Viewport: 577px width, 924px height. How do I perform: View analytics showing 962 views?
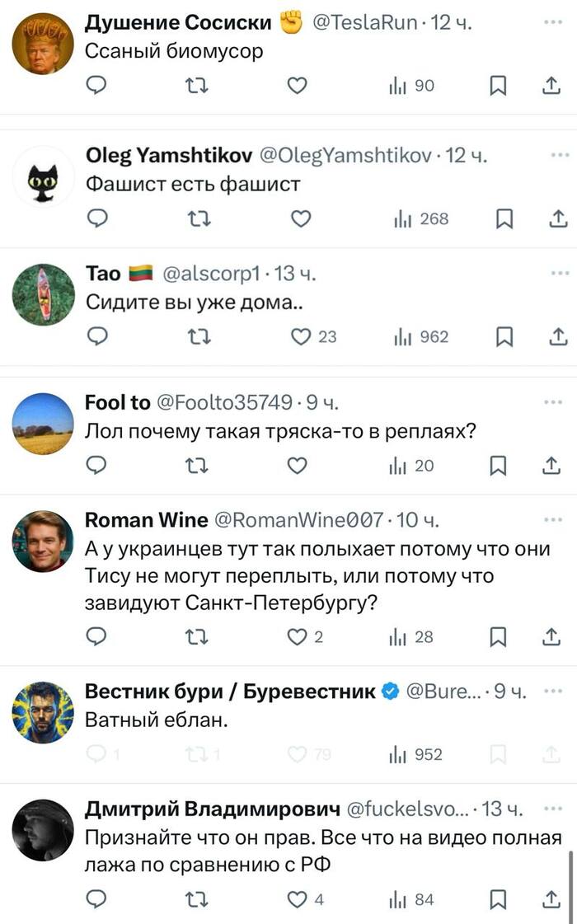[x=421, y=336]
